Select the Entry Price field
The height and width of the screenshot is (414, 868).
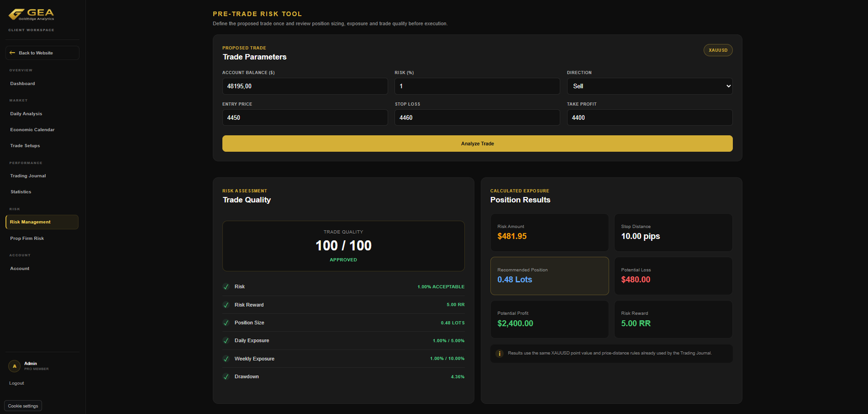click(305, 118)
